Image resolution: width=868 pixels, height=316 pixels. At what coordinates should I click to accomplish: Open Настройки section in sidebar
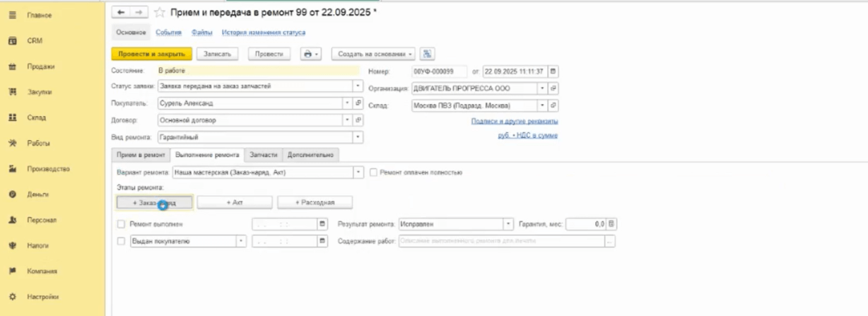pos(43,297)
